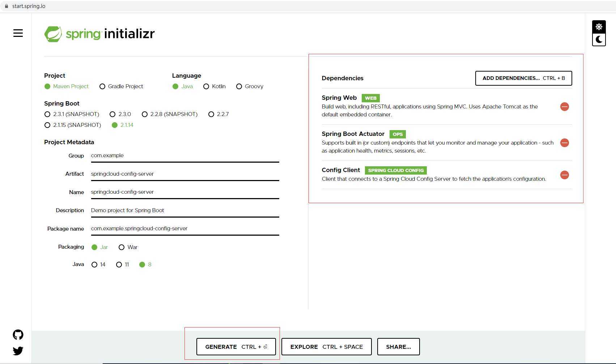Switch to dark theme moon icon

[x=599, y=39]
